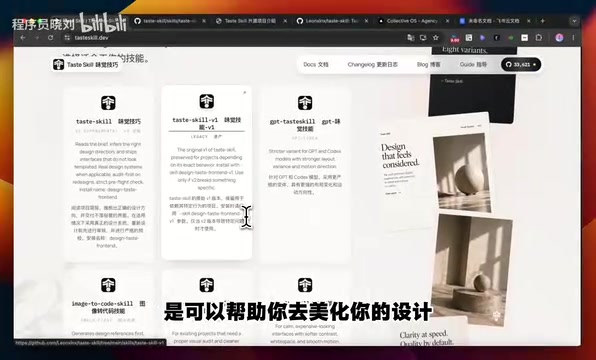Close the Leonxlnx/taste-skill tab

point(366,21)
